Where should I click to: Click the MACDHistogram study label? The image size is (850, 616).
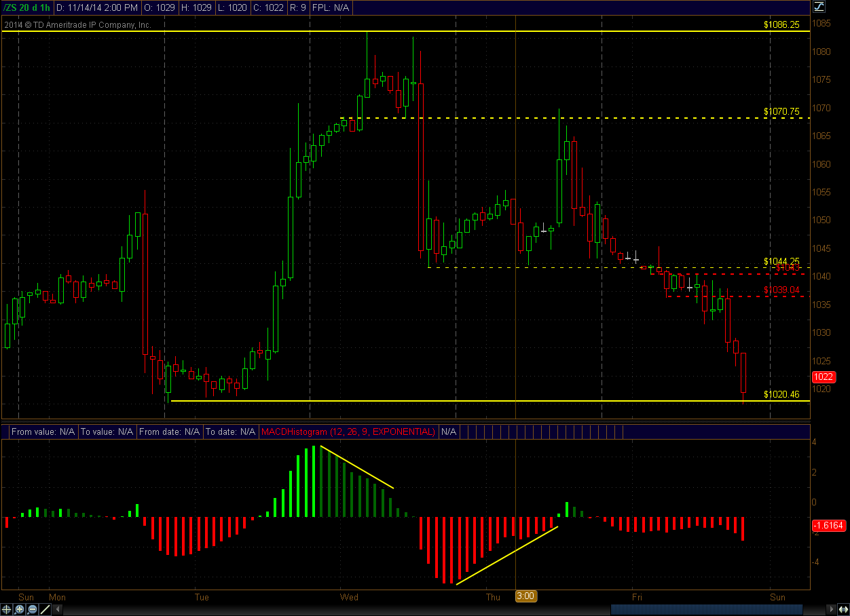[348, 431]
